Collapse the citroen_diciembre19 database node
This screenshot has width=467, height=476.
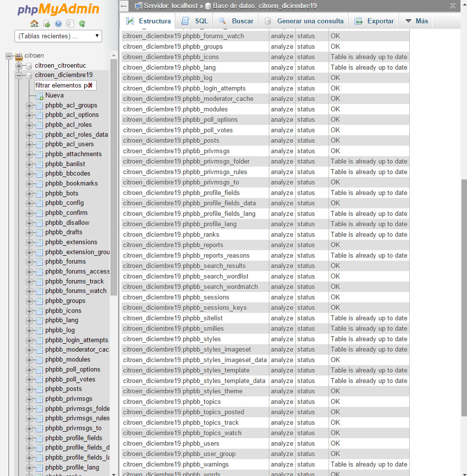[x=19, y=76]
